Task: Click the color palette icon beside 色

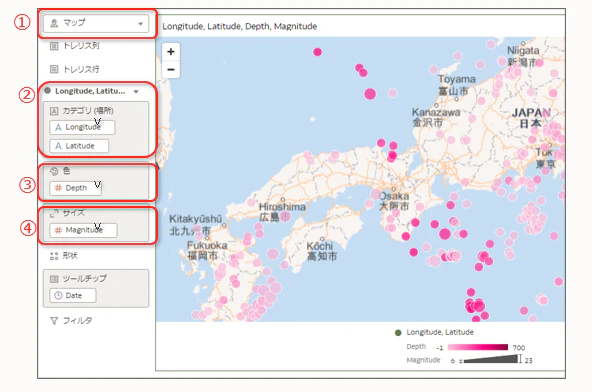Action: [x=54, y=171]
